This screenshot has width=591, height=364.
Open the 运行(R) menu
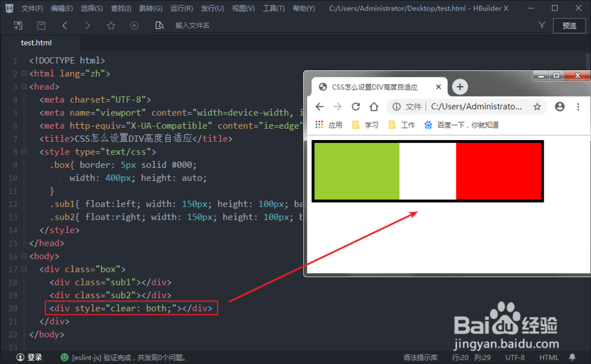pyautogui.click(x=181, y=8)
